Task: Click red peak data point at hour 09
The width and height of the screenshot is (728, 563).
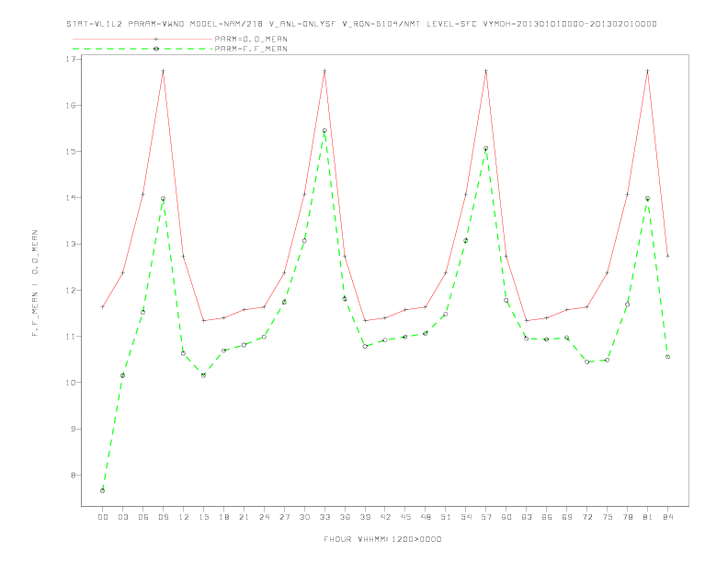Action: coord(163,71)
